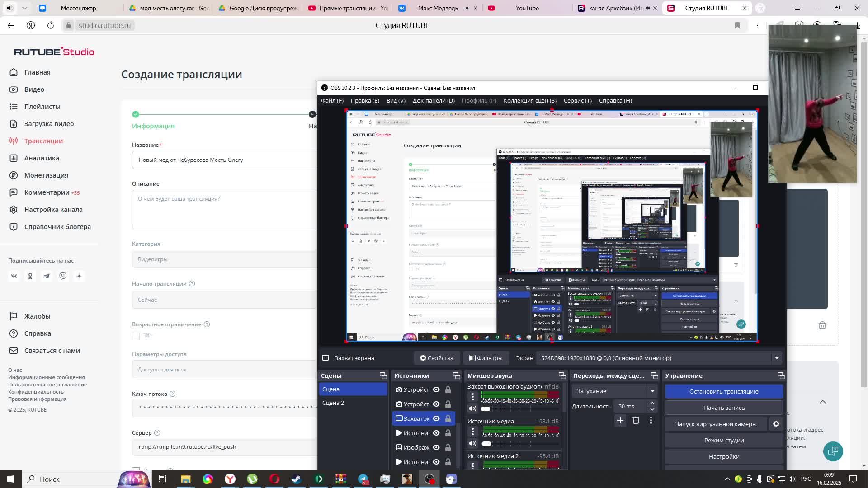Open the Фильтры button for the source

pos(486,358)
